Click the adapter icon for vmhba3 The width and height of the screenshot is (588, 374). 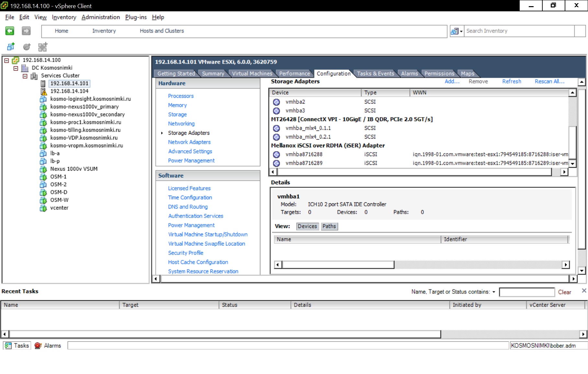[277, 111]
